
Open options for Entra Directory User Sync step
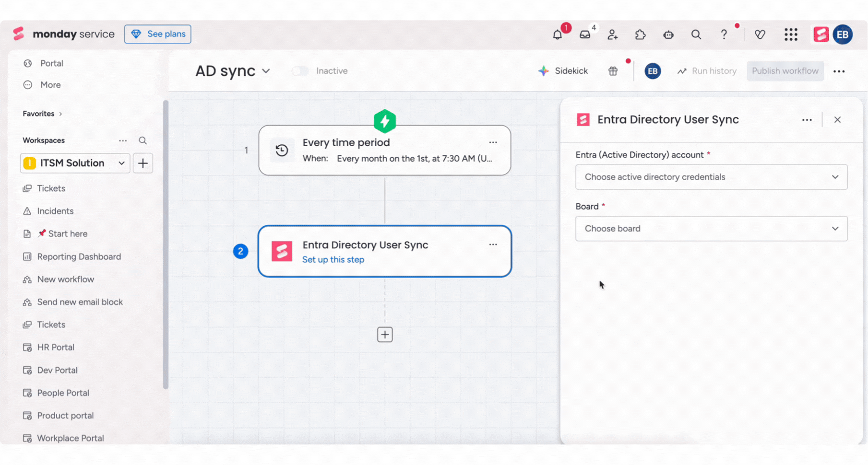(493, 244)
